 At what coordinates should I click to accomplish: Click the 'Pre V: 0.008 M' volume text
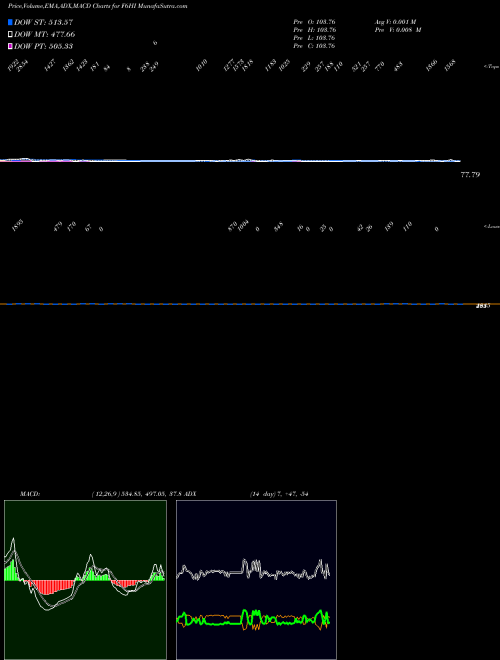coord(399,30)
